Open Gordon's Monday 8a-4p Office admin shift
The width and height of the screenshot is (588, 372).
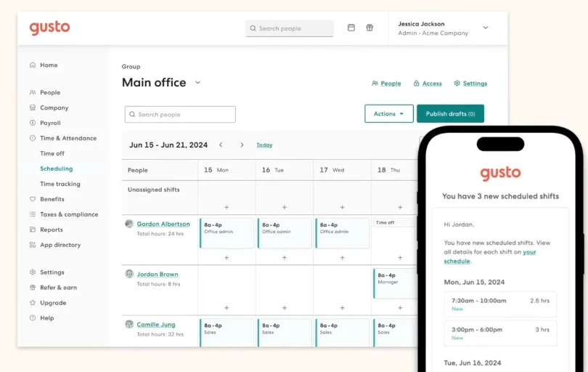226,232
